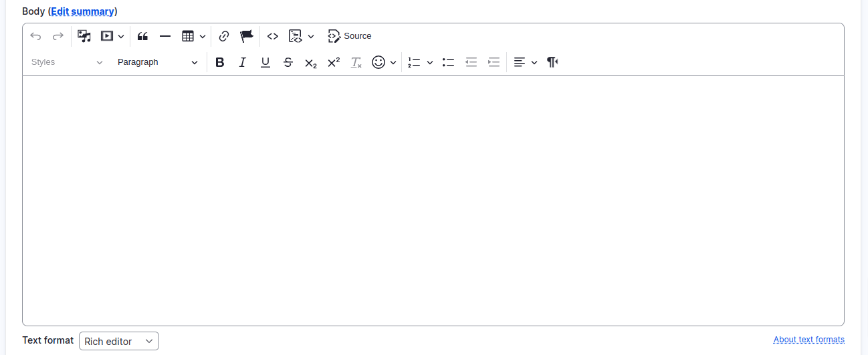This screenshot has height=355, width=868.
Task: Insert a bulleted list
Action: pyautogui.click(x=449, y=62)
